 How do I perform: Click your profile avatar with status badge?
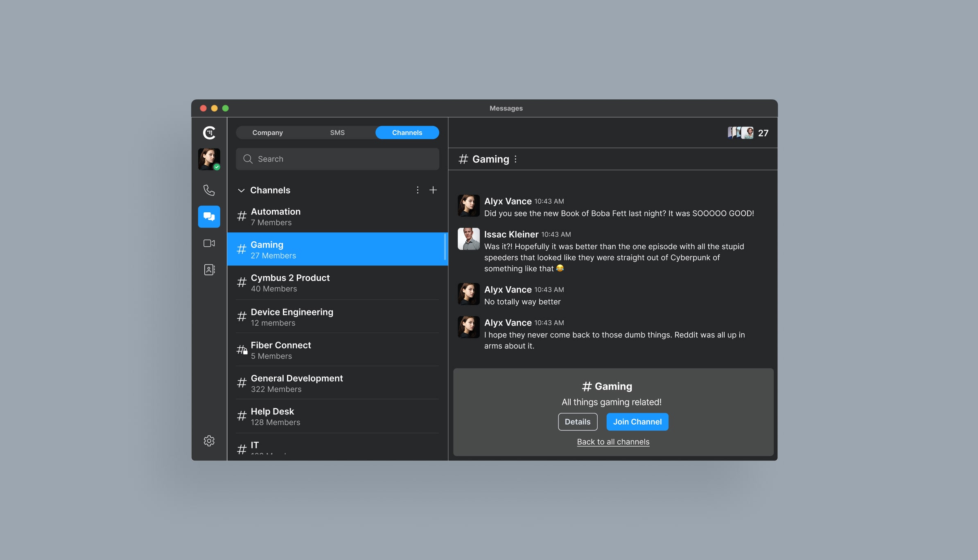pos(209,159)
